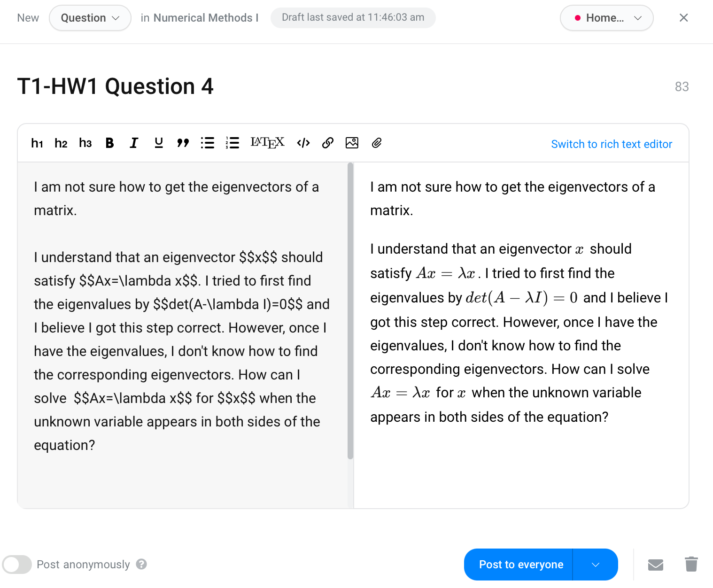713x588 pixels.
Task: Insert a block quote
Action: [183, 143]
